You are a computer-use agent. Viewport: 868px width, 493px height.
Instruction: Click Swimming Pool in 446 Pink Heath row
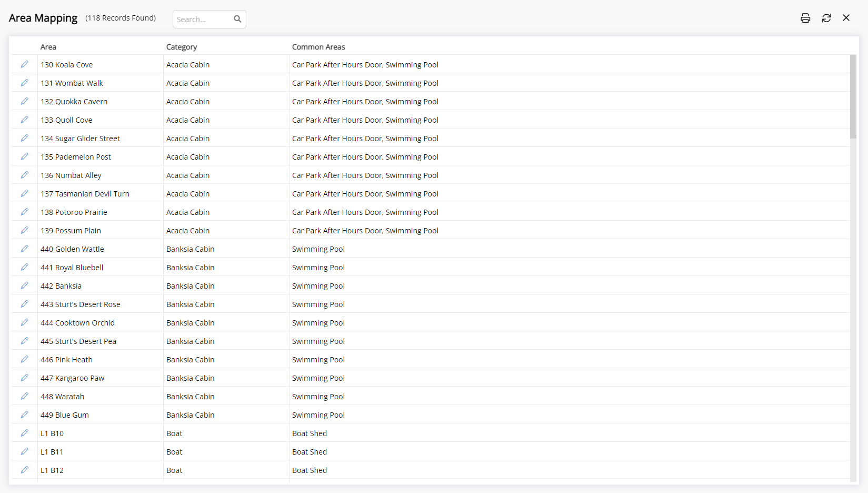pyautogui.click(x=318, y=360)
